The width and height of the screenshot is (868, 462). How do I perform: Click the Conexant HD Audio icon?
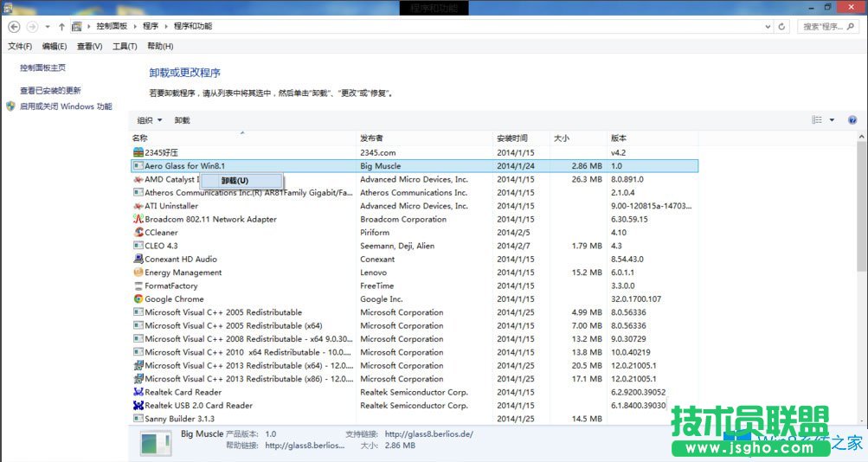coord(138,259)
